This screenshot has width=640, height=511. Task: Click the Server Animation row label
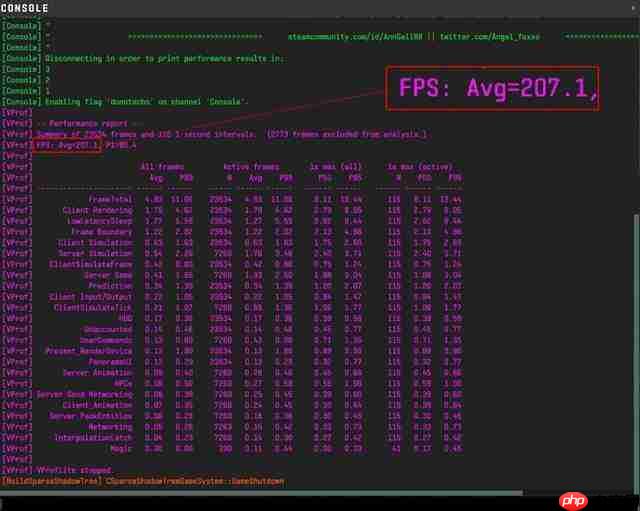pos(98,373)
